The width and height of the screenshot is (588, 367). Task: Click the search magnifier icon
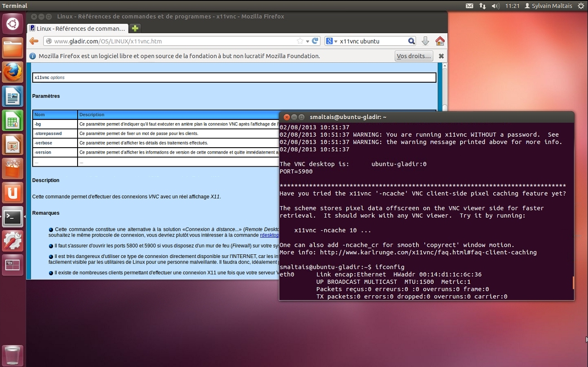tap(411, 41)
